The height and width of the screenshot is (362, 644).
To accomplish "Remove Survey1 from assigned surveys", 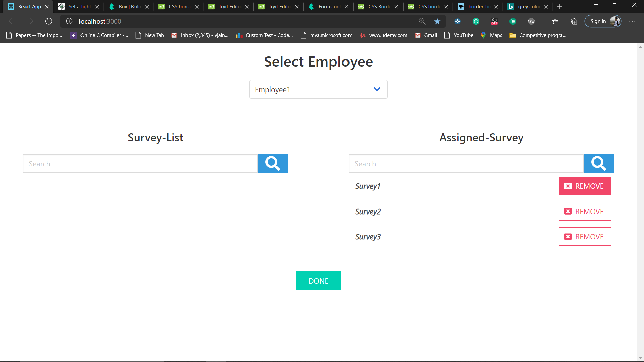I will [x=585, y=186].
